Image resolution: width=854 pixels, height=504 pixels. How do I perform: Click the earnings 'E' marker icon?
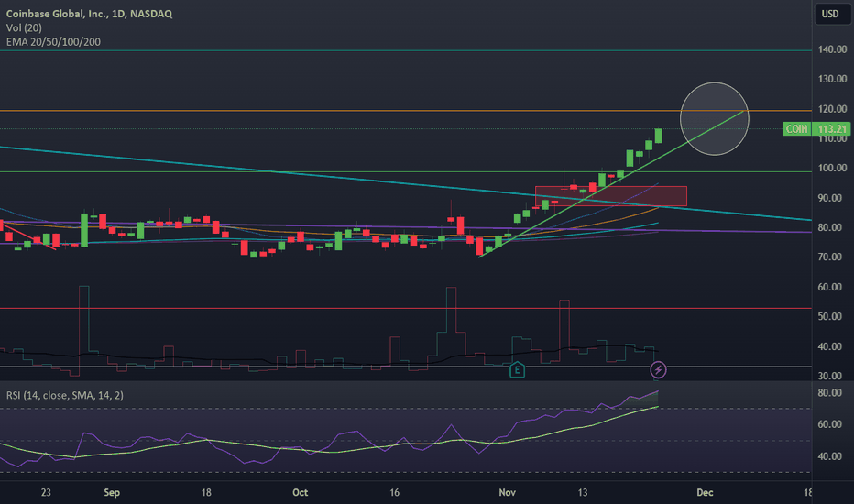(x=517, y=370)
